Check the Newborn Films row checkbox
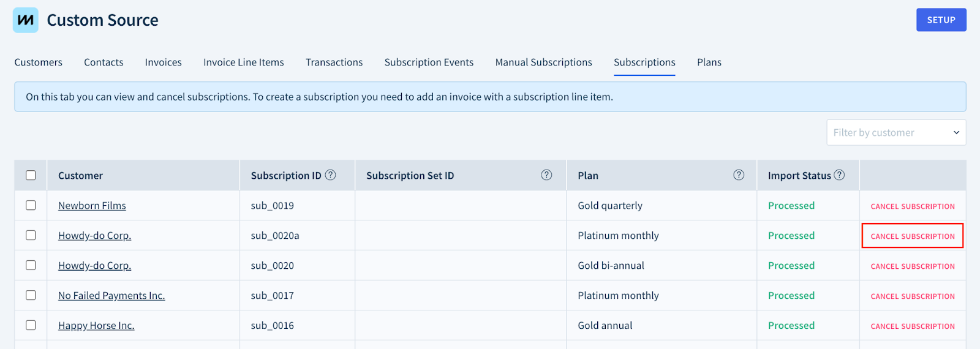 pos(31,205)
